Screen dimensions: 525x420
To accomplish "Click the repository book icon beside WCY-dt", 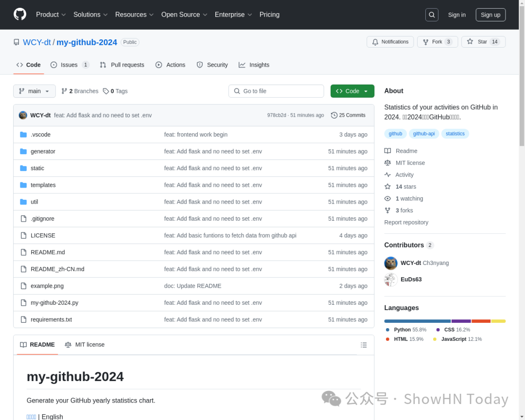I will tap(17, 42).
